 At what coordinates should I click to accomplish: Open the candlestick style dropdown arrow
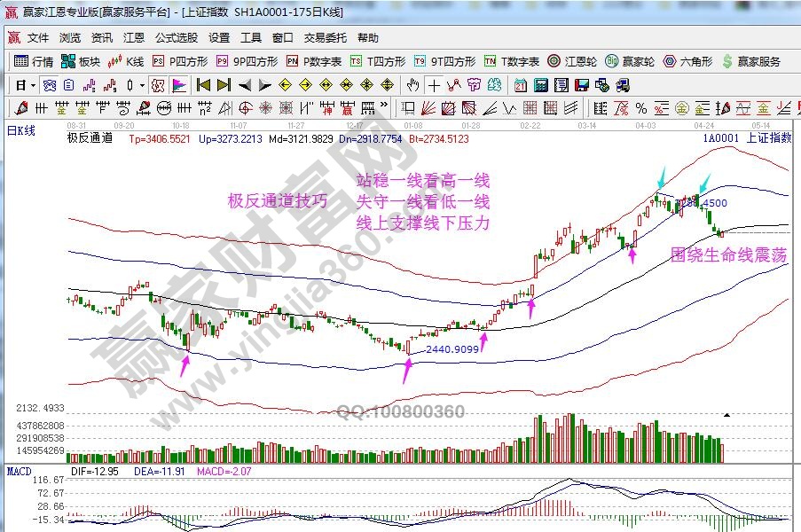(143, 86)
